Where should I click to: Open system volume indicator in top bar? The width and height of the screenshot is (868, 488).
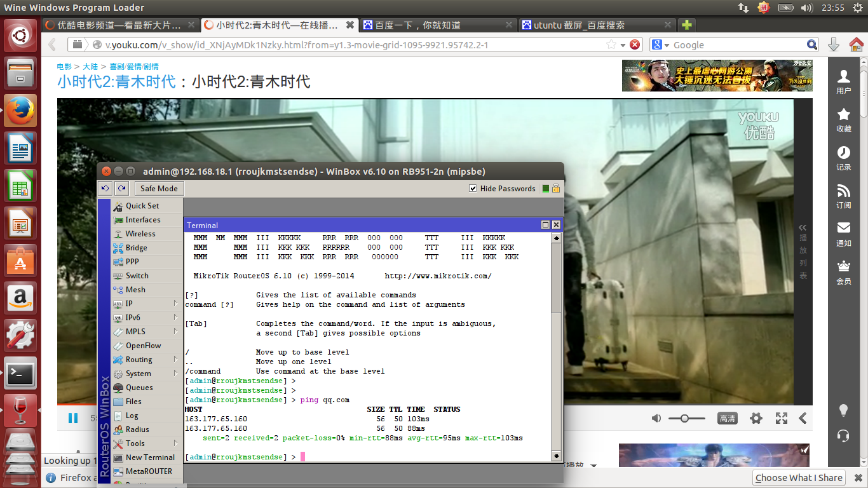point(806,8)
